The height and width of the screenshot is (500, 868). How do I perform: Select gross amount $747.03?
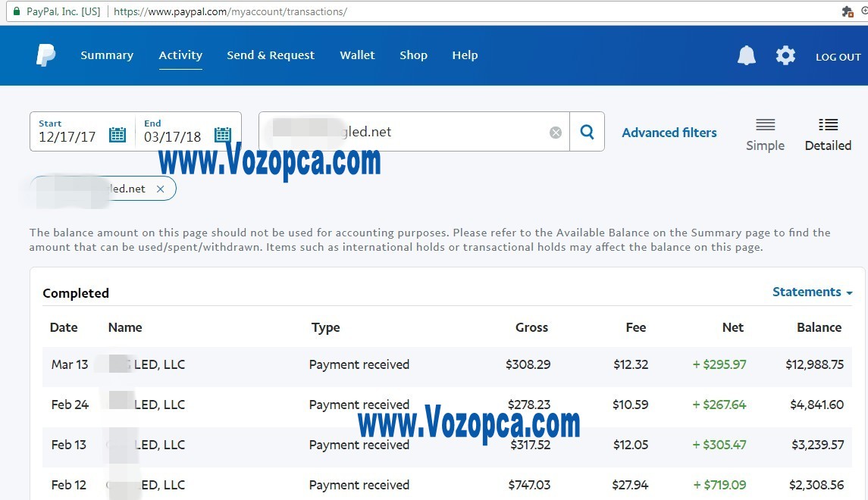point(529,485)
